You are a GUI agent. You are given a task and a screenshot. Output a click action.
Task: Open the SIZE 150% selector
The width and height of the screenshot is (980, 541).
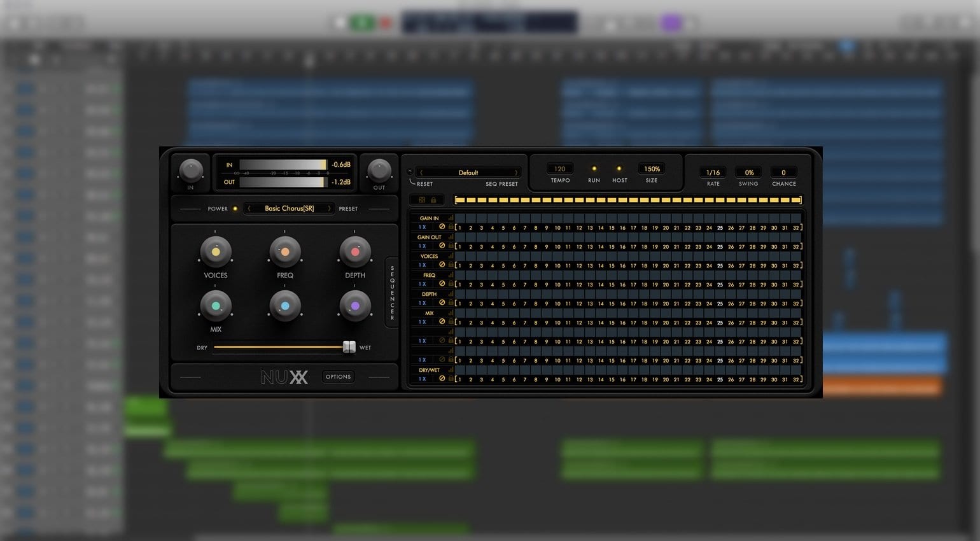[652, 169]
